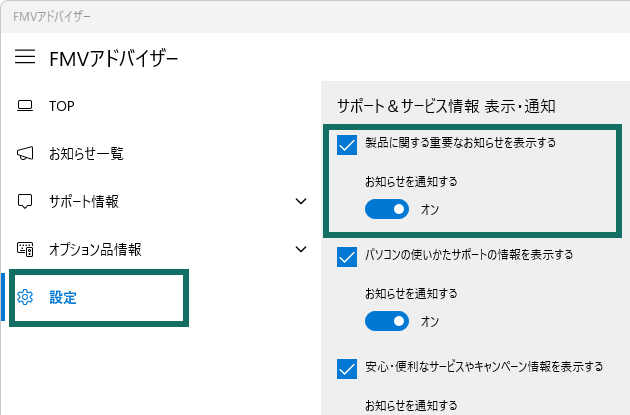630x415 pixels.
Task: Select オプション品情報 in the sidebar
Action: (x=95, y=249)
